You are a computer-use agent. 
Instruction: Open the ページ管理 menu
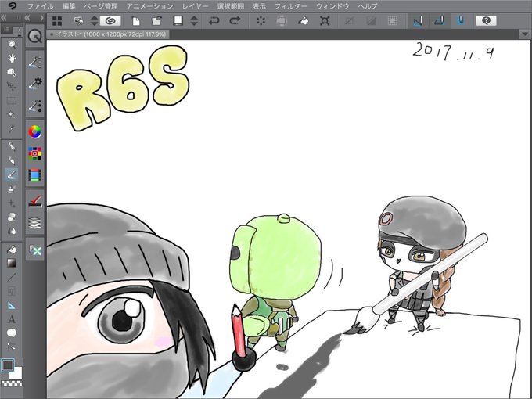101,6
